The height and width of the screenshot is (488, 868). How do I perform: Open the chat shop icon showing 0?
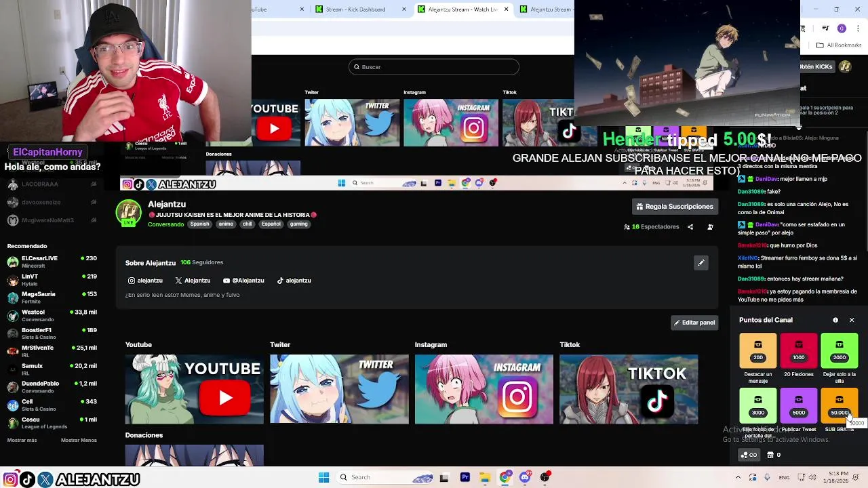click(x=774, y=455)
